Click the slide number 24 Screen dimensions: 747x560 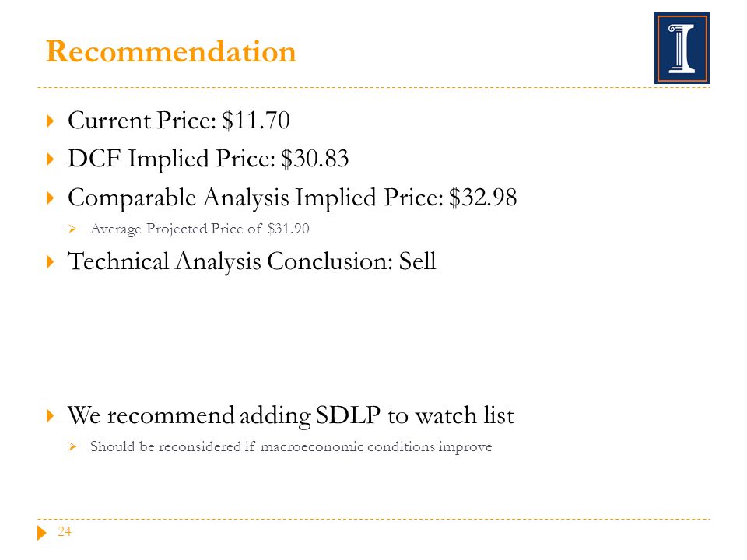(65, 531)
